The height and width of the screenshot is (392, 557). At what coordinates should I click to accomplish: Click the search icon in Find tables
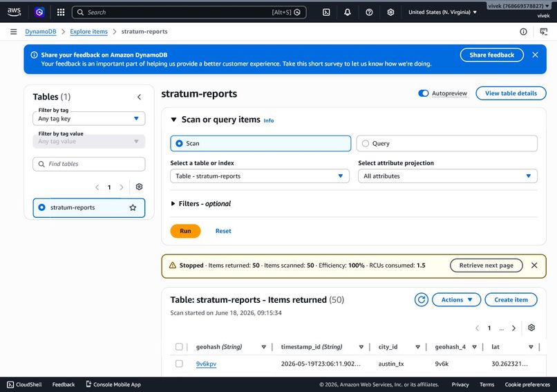point(41,164)
